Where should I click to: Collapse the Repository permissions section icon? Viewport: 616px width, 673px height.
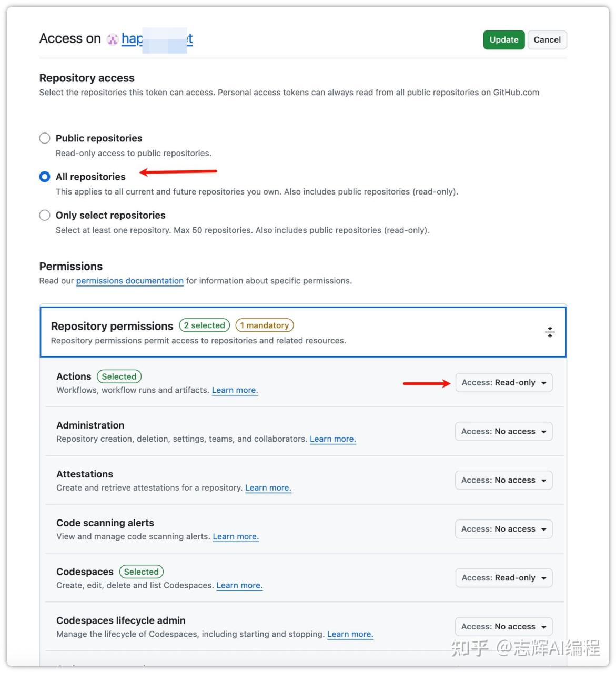click(550, 332)
